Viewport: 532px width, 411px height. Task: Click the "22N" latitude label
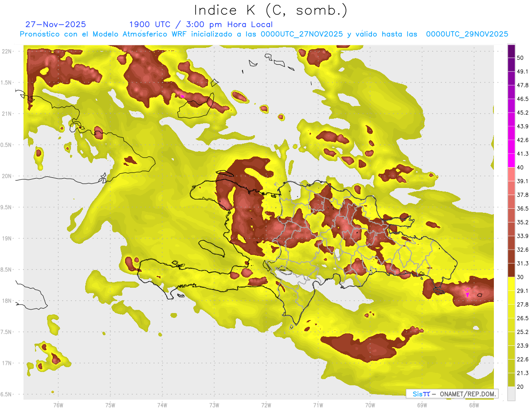pyautogui.click(x=7, y=51)
